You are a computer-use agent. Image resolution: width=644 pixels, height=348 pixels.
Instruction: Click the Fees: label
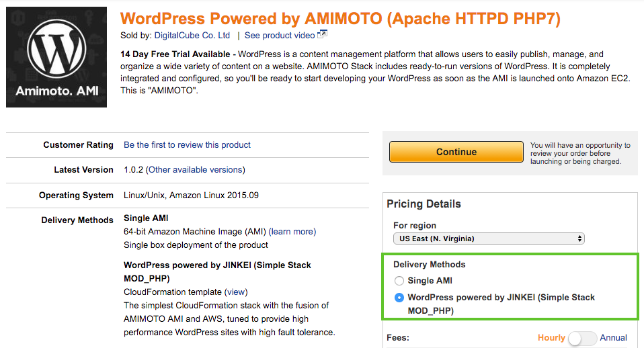(397, 338)
